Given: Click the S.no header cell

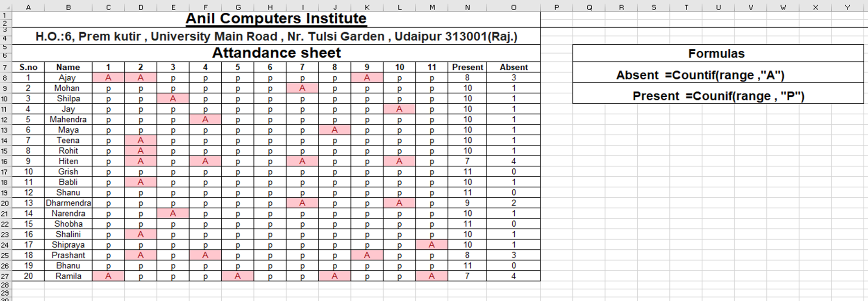Looking at the screenshot, I should click(28, 67).
